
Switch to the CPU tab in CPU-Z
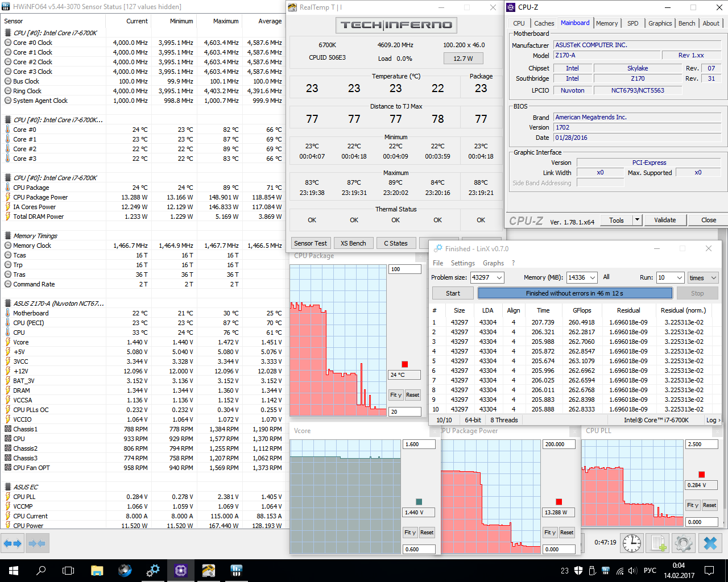point(519,23)
